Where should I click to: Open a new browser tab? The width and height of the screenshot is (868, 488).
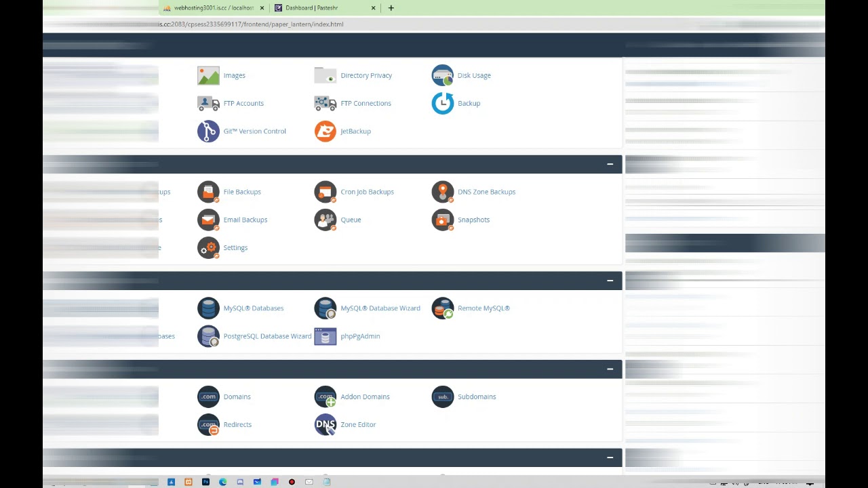point(391,7)
